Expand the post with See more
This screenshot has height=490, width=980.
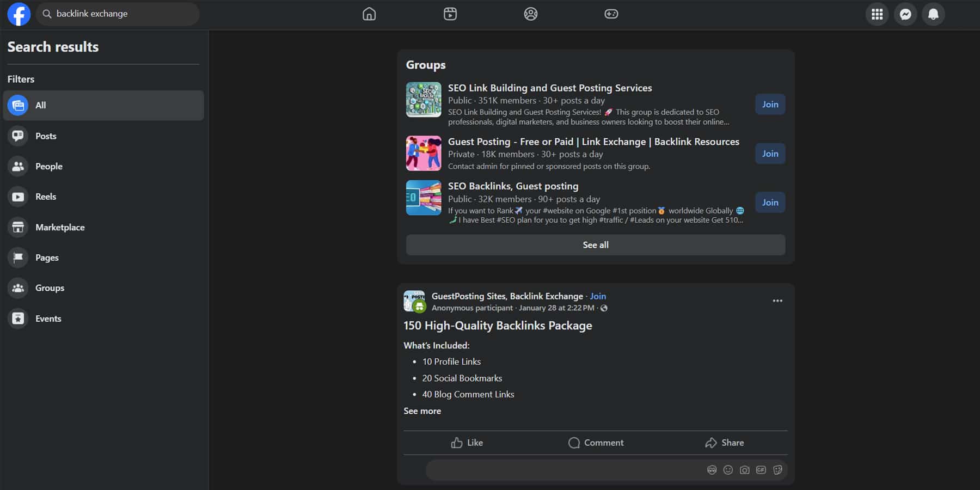coord(422,411)
